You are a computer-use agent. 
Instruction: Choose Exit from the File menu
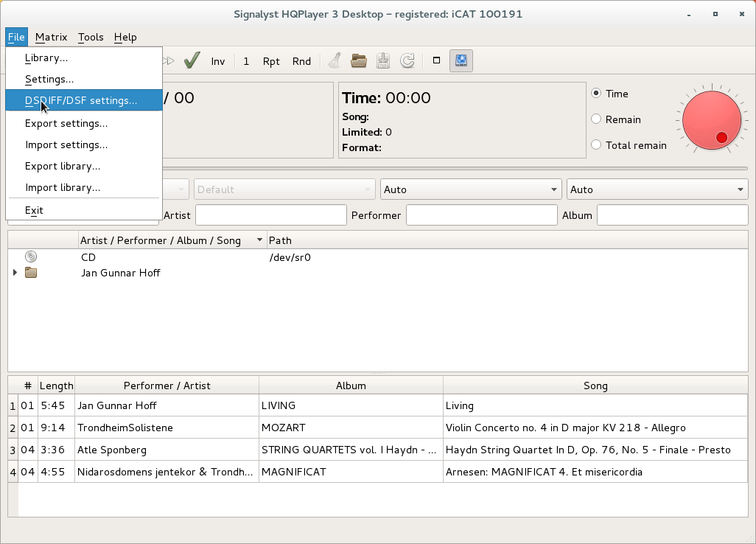(84, 210)
